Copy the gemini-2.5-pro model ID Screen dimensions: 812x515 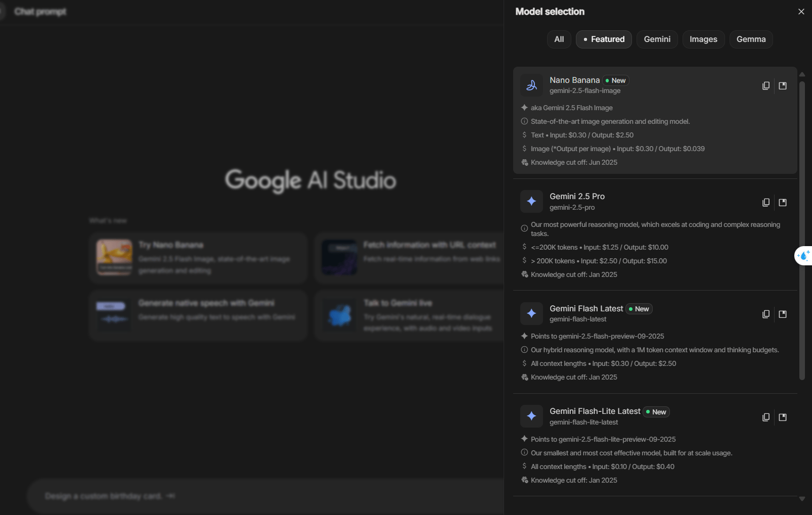point(766,203)
